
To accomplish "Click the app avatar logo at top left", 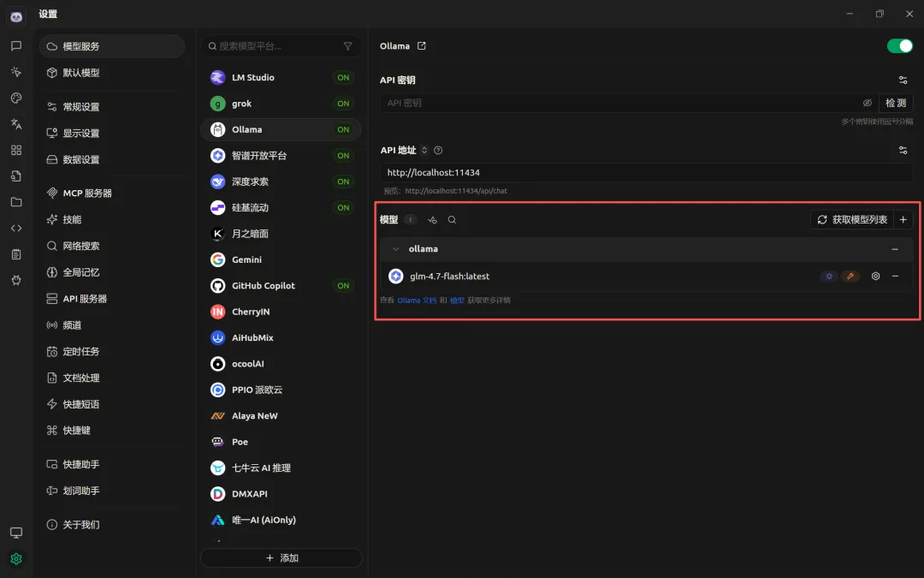I will tap(16, 17).
